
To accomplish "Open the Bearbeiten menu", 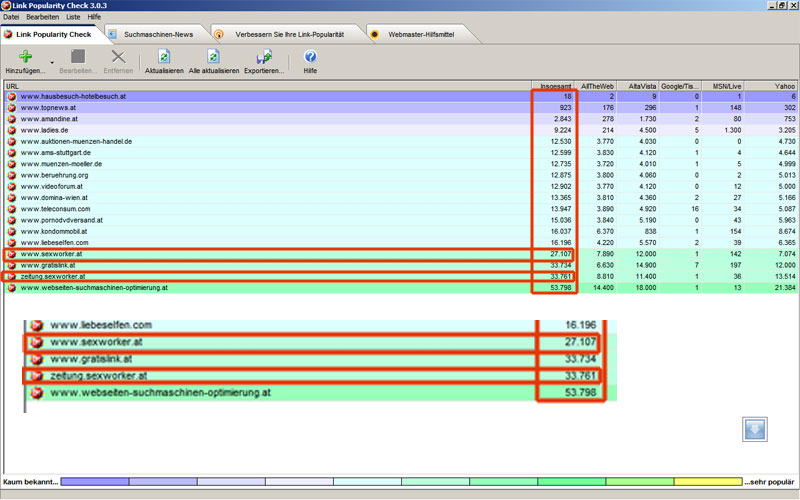I will 43,17.
